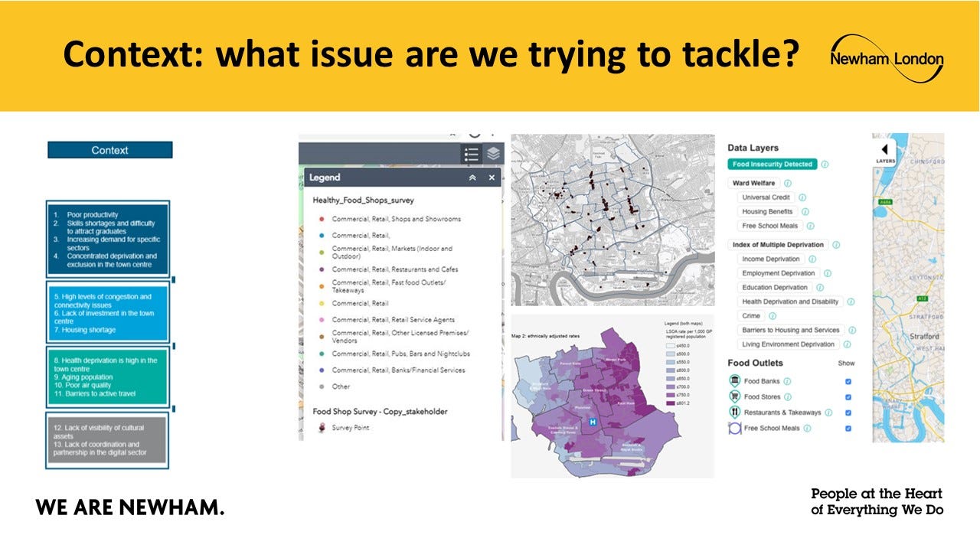This screenshot has width=980, height=551.
Task: Click info icon beside Food Banks
Action: click(787, 381)
